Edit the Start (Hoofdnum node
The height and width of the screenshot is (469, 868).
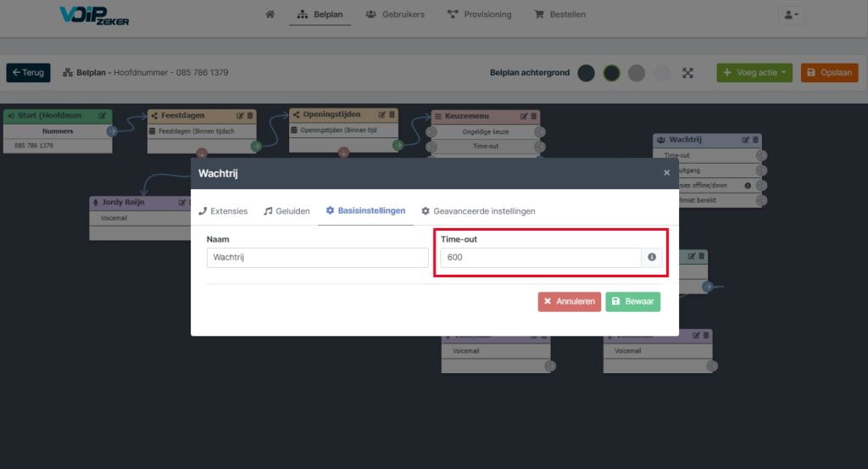(x=103, y=115)
